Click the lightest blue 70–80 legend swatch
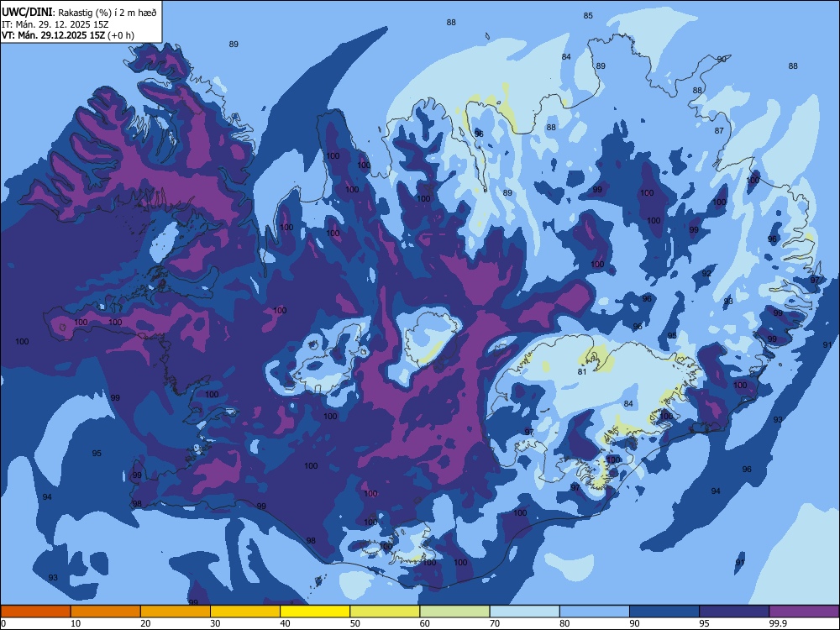 (524, 612)
